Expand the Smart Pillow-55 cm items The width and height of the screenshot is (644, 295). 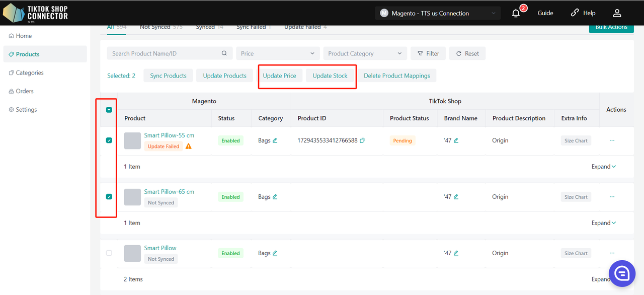pos(604,167)
